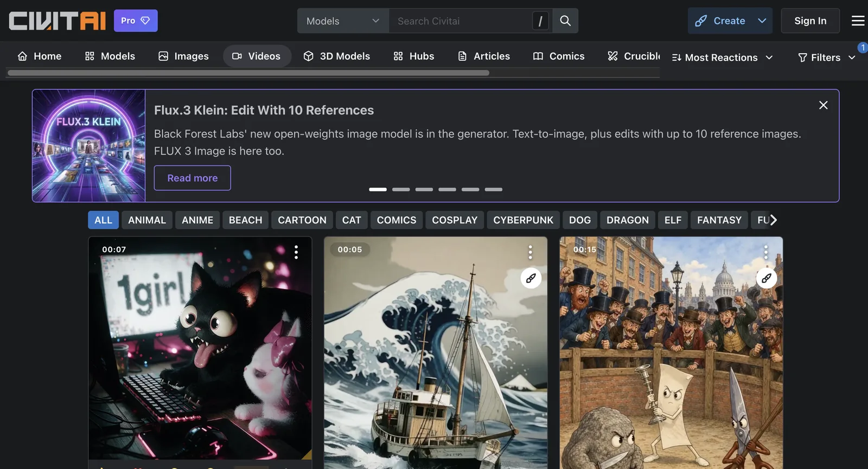Switch to the Models tab
The height and width of the screenshot is (469, 868).
110,56
